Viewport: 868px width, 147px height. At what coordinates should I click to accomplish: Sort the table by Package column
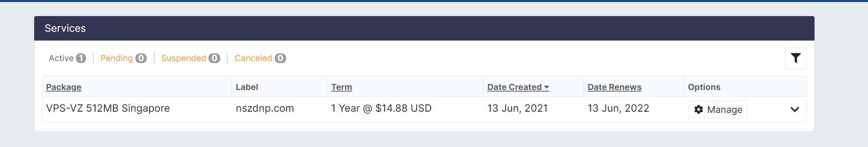[63, 87]
